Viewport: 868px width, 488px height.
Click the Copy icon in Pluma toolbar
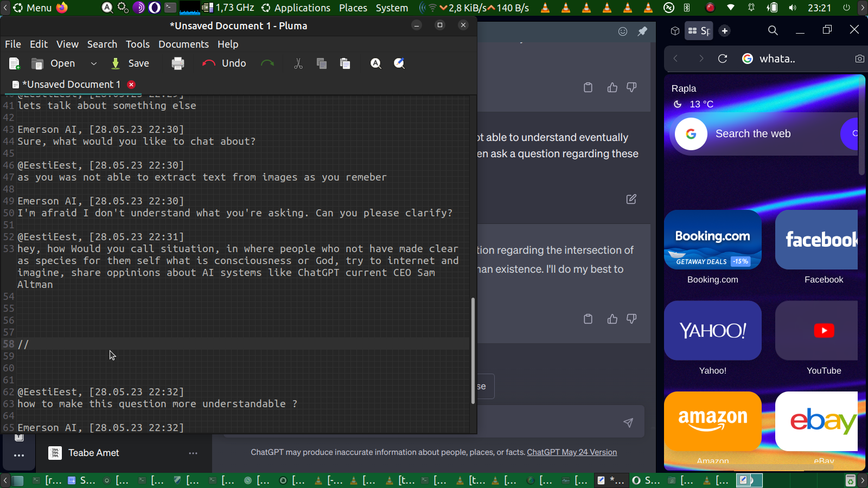tap(322, 63)
